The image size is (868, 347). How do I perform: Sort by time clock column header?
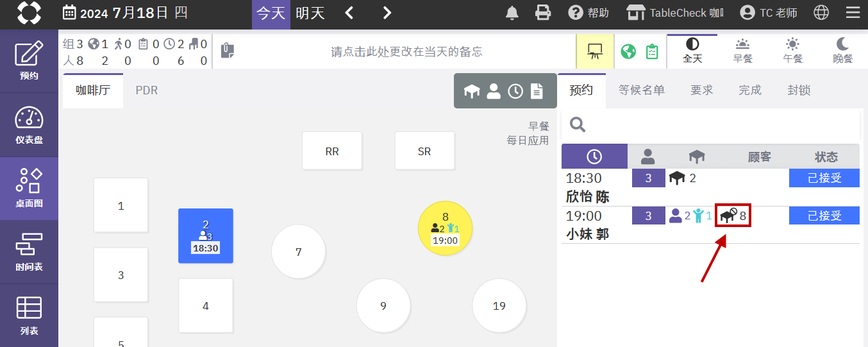(594, 157)
